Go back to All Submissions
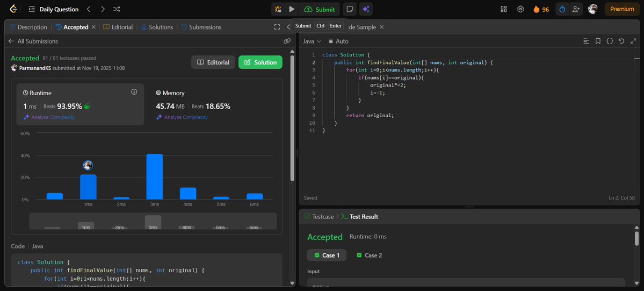Image resolution: width=644 pixels, height=291 pixels. tap(33, 41)
